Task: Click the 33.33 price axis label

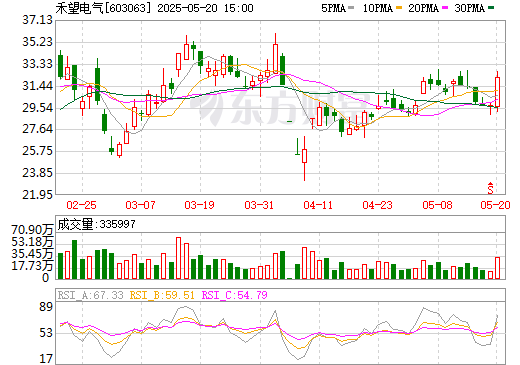Action: 37,63
